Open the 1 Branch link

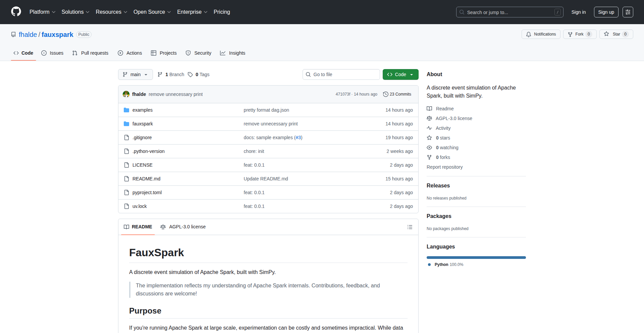tap(171, 74)
